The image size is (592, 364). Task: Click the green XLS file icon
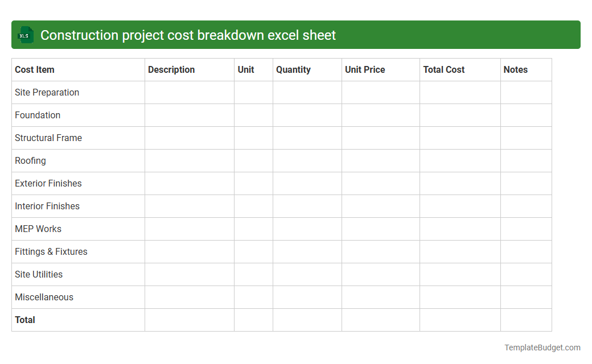pos(25,35)
